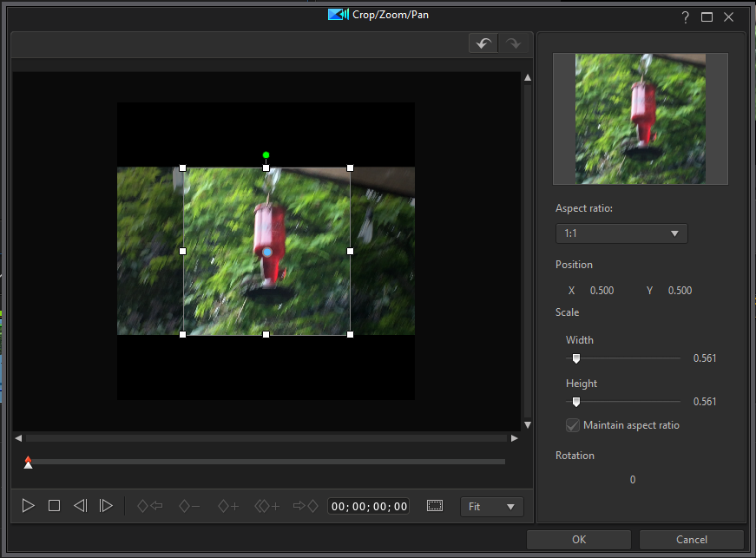Advance to the next frame
This screenshot has height=558, width=756.
click(x=106, y=506)
